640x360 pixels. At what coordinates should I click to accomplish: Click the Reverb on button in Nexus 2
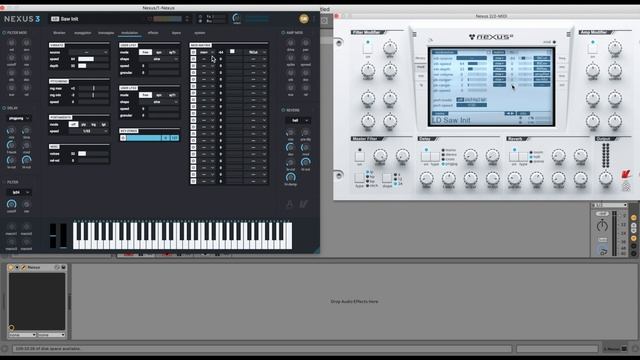[514, 157]
